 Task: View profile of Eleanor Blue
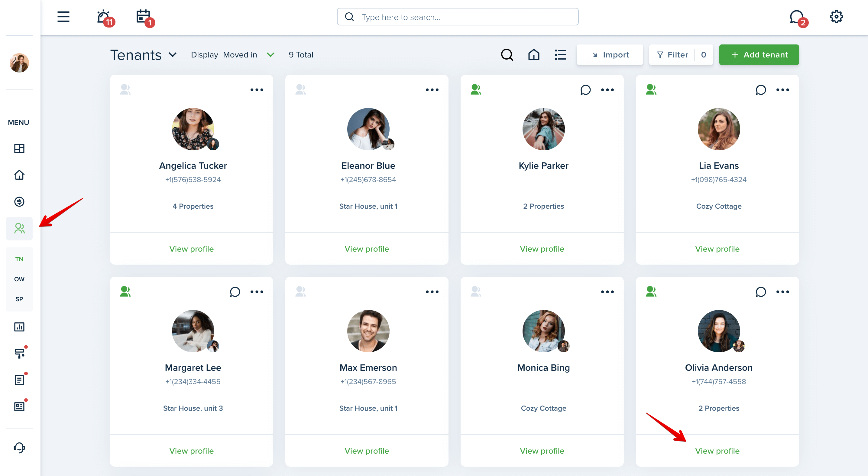367,249
